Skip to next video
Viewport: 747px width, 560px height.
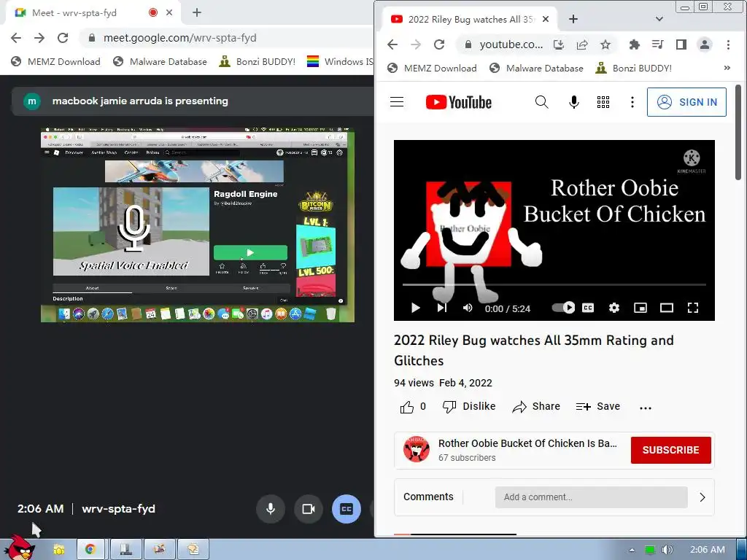coord(441,308)
